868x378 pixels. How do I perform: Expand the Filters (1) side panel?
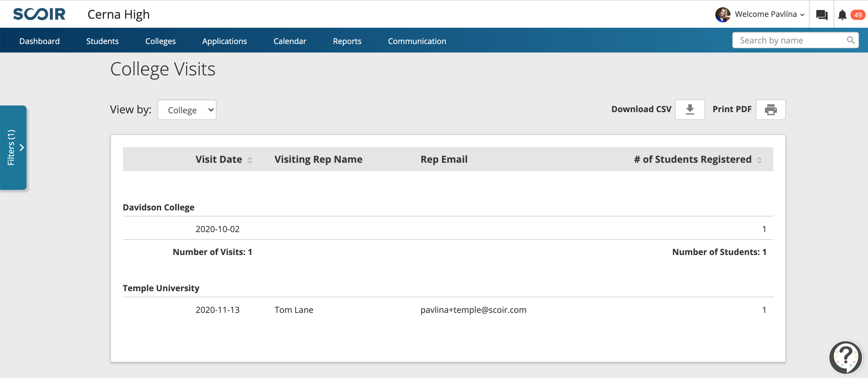point(14,148)
